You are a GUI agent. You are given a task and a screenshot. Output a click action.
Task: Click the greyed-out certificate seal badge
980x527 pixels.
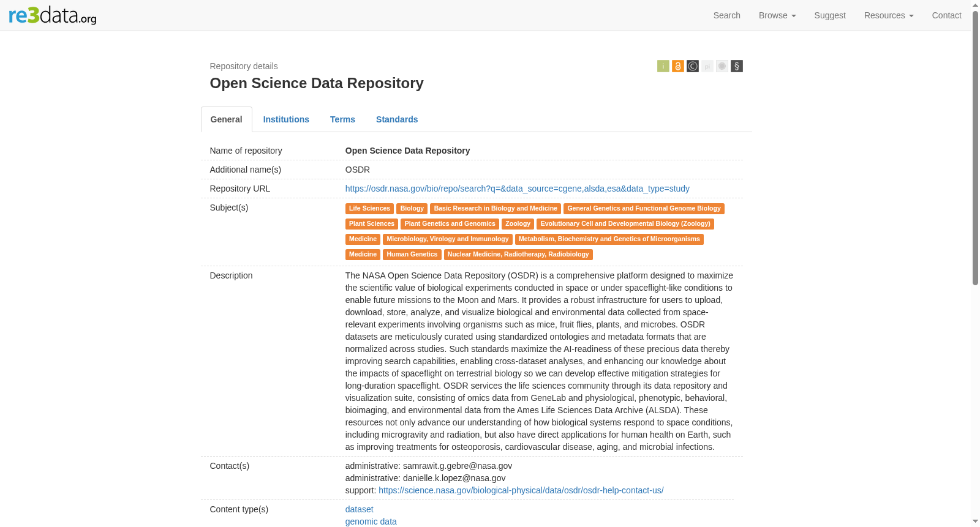click(722, 66)
